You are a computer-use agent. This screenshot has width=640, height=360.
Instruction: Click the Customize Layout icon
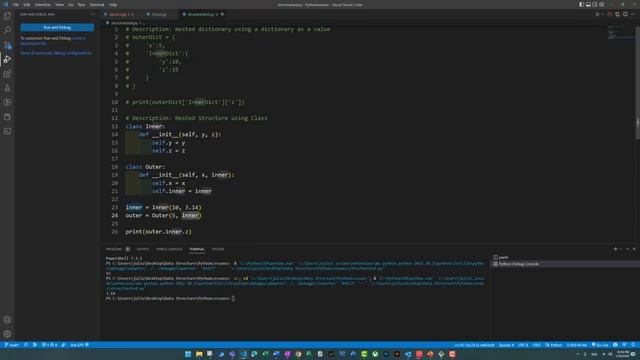(602, 4)
